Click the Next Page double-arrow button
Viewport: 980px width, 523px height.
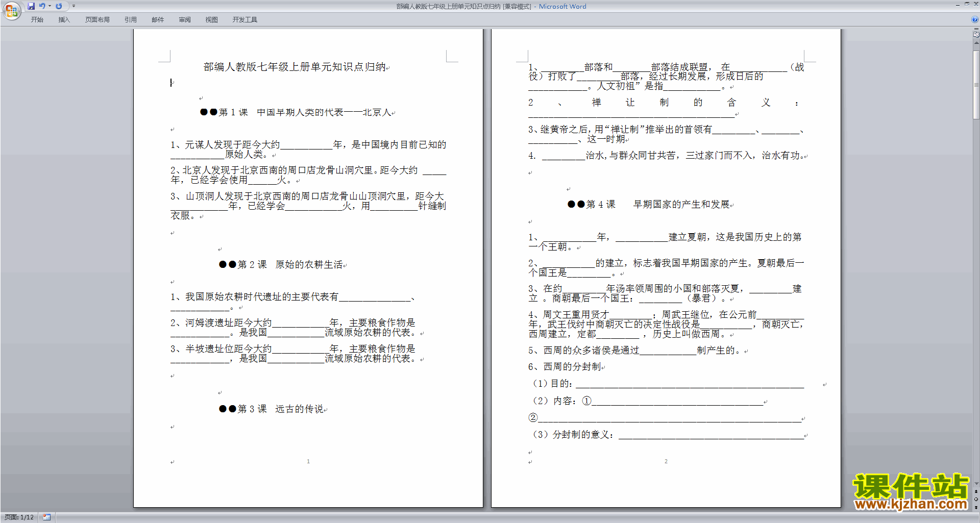click(976, 507)
